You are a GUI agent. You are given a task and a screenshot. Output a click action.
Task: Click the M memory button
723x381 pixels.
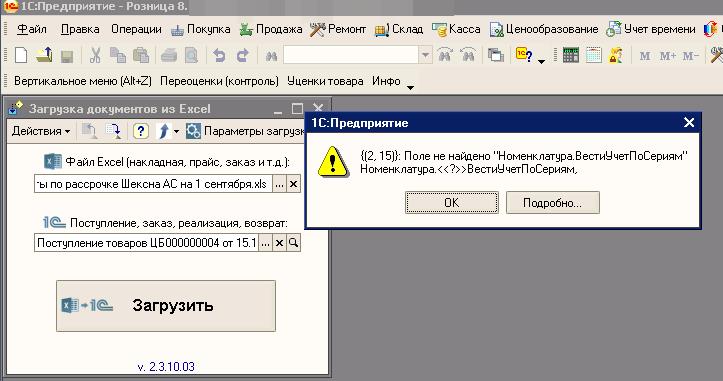click(x=645, y=56)
